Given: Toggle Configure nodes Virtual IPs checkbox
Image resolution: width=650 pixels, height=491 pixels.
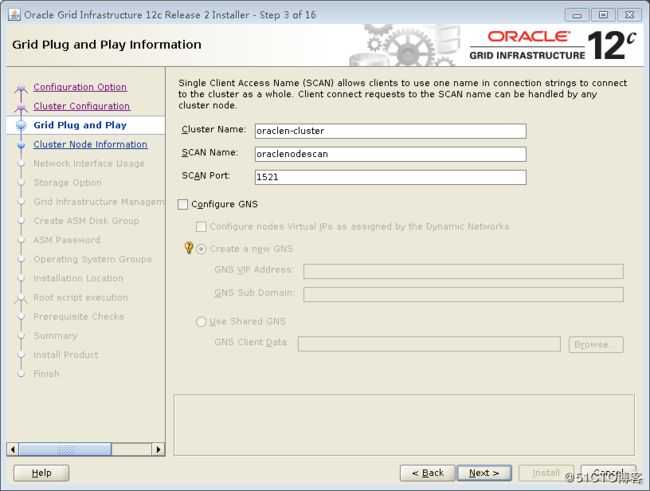Looking at the screenshot, I should pyautogui.click(x=201, y=226).
